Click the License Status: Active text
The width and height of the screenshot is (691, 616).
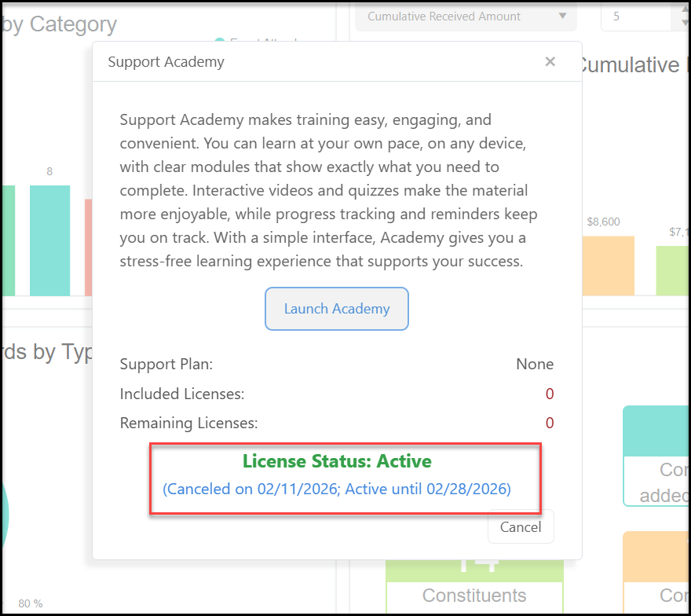[x=337, y=461]
